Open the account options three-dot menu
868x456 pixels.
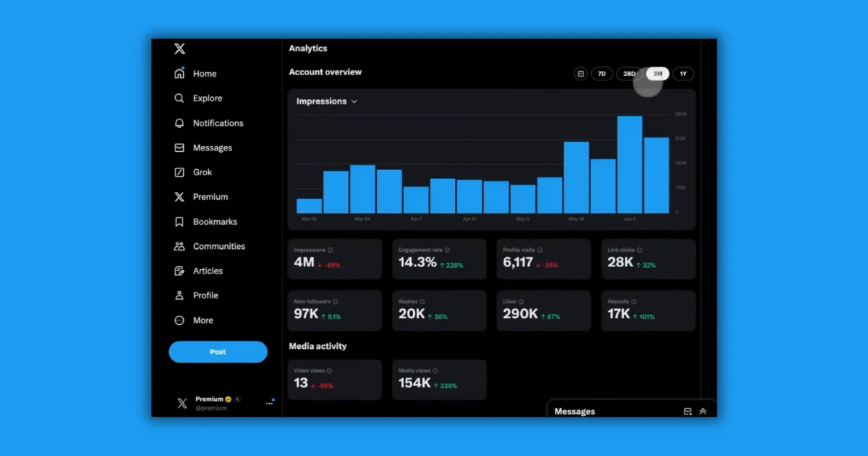(x=269, y=403)
